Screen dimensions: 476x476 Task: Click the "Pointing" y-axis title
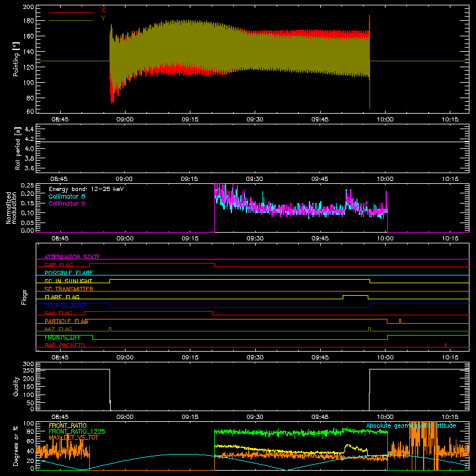(x=16, y=59)
